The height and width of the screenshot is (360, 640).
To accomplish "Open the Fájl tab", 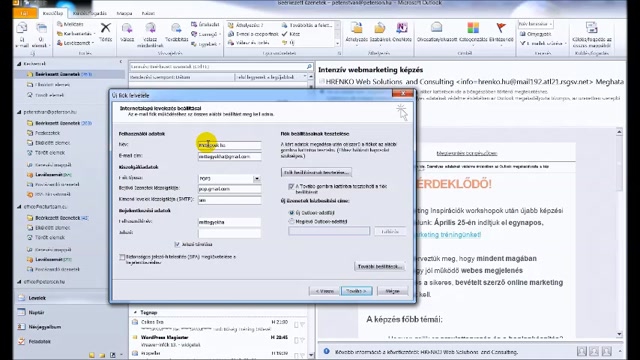I will 25,13.
